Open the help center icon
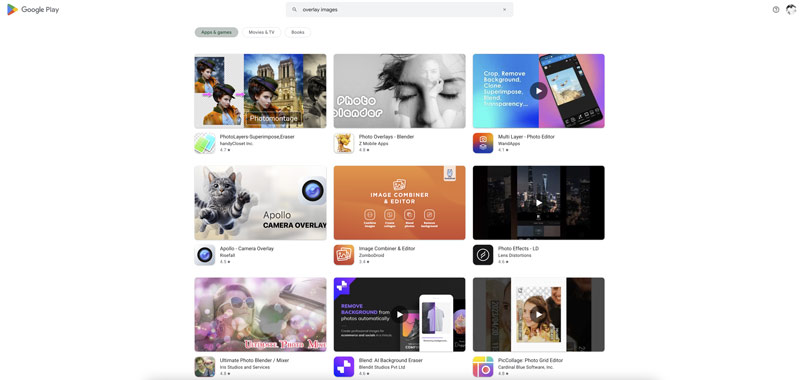Screen dimensions: 800x380 coord(776,10)
